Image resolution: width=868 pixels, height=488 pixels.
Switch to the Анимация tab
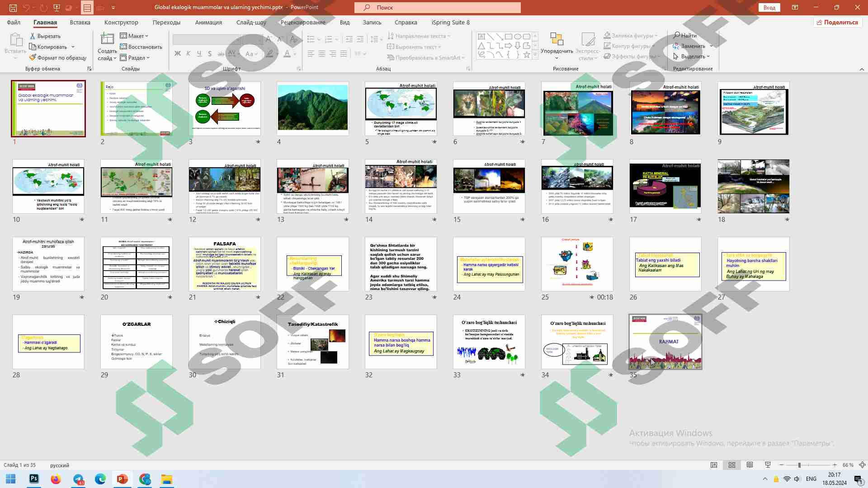(x=208, y=22)
